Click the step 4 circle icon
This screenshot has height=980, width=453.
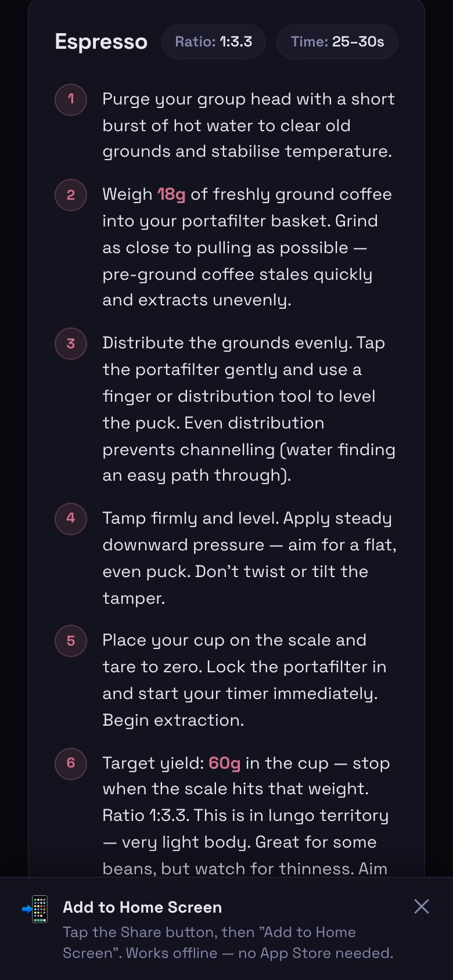[70, 518]
